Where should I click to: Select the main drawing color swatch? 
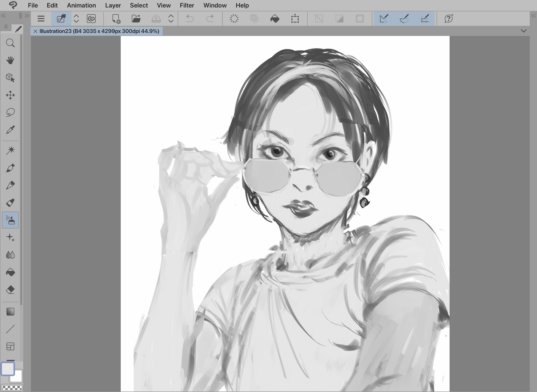[8, 369]
